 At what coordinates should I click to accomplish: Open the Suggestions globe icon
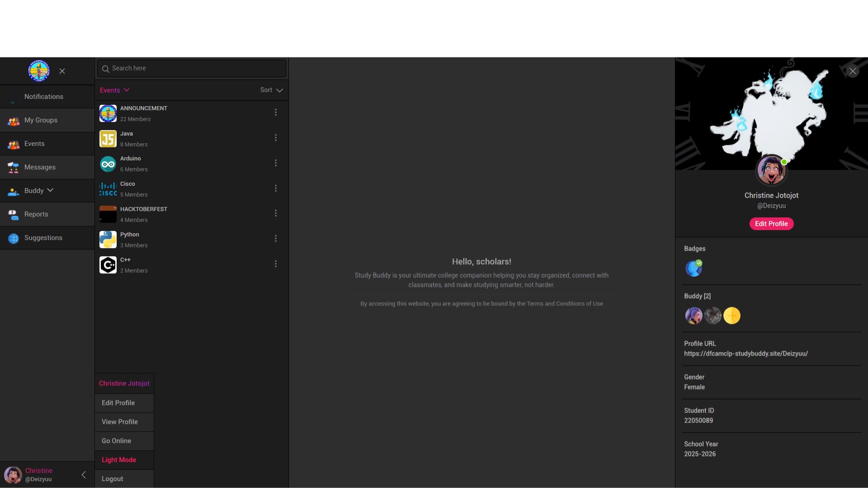[13, 238]
